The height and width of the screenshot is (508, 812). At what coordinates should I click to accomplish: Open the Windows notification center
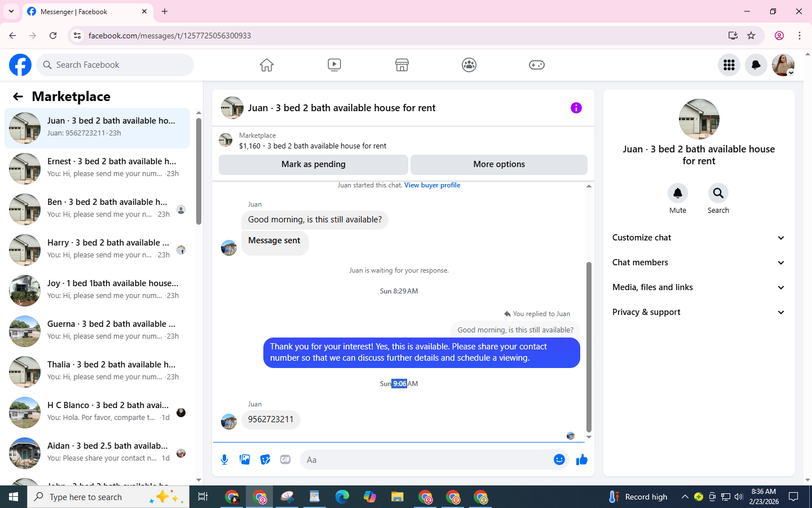pos(793,497)
